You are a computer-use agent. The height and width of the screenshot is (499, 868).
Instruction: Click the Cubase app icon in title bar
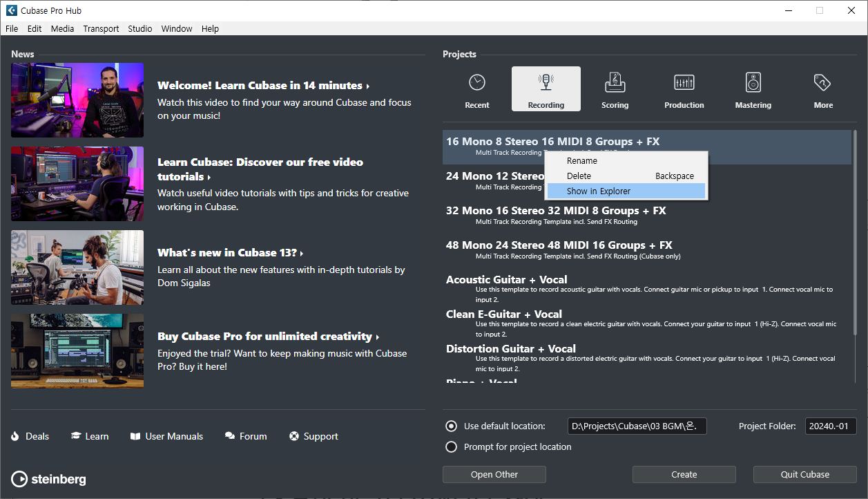pos(12,10)
